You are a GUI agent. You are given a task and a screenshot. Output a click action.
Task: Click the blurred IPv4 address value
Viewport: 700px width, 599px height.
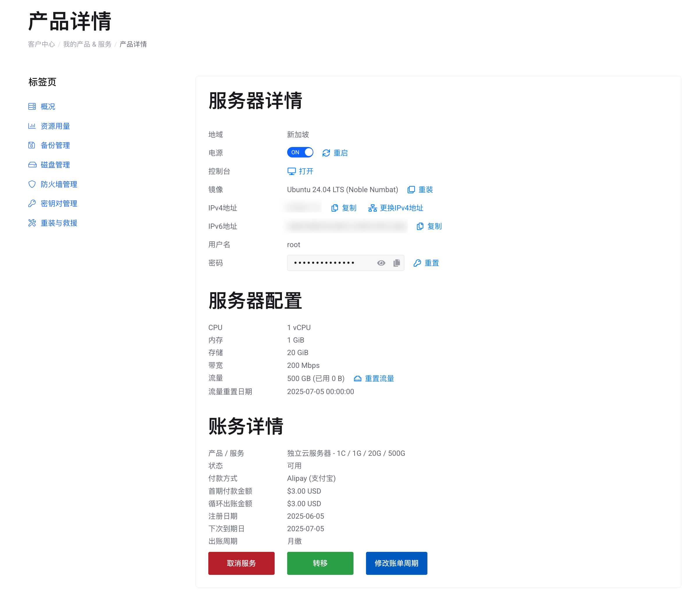pyautogui.click(x=304, y=207)
